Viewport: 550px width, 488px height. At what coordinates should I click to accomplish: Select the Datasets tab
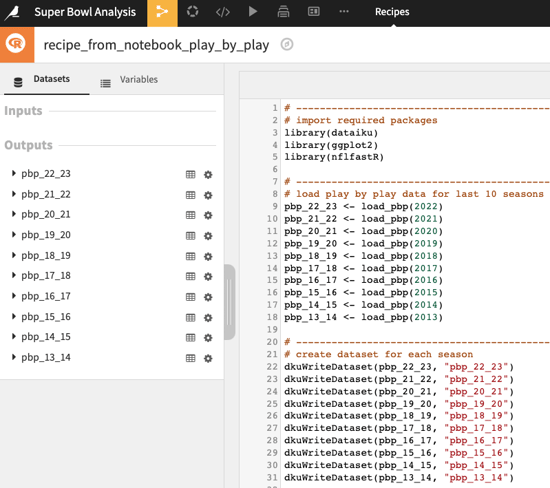(42, 80)
